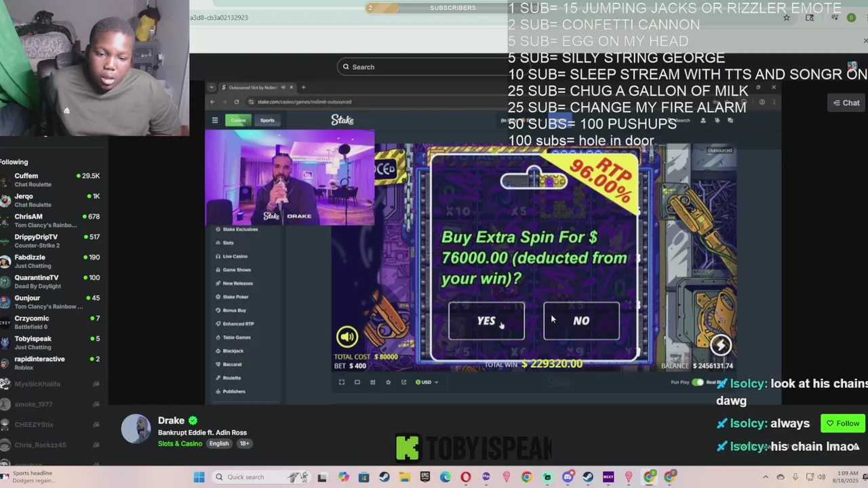Click NO to decline the extra spin
The height and width of the screenshot is (488, 868).
[x=581, y=321]
